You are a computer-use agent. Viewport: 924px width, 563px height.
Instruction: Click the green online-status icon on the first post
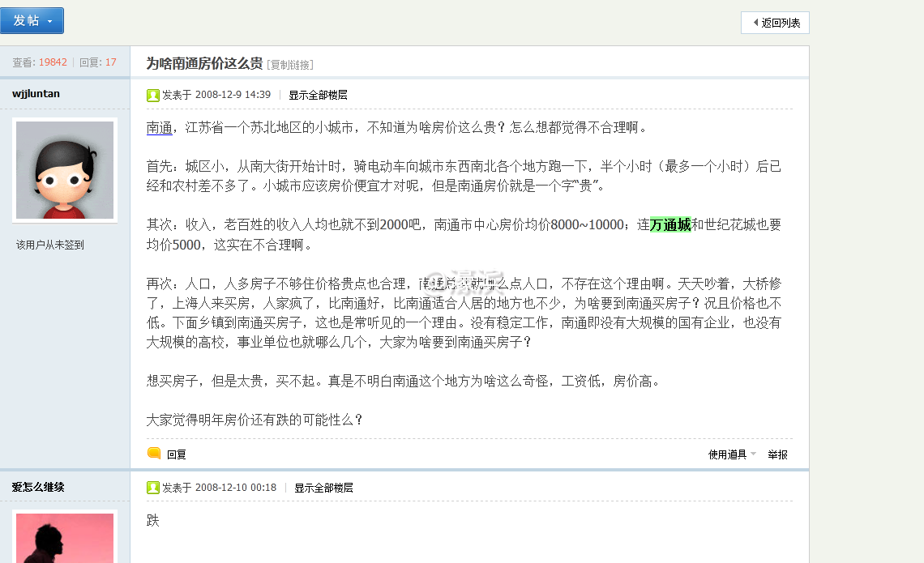click(x=153, y=95)
